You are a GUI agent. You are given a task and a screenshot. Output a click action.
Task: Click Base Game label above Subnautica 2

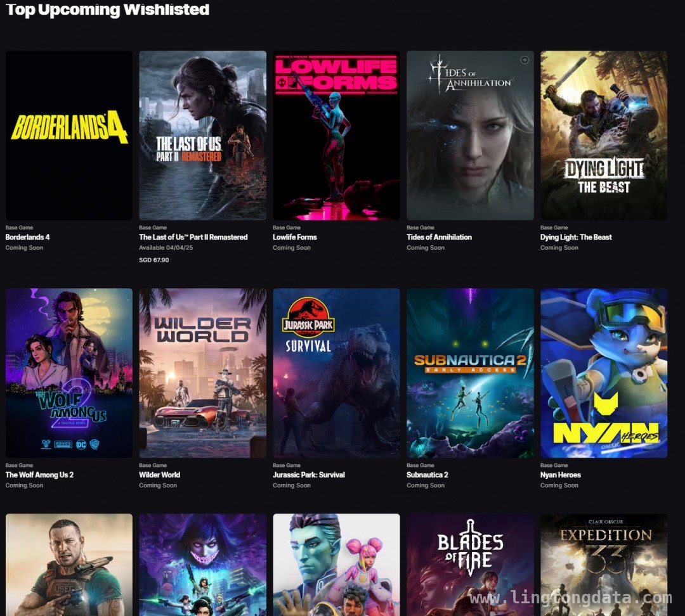[421, 465]
